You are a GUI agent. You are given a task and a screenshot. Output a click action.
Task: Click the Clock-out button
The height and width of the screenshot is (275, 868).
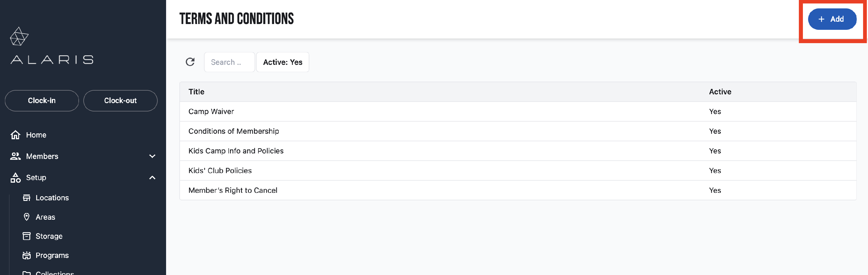coord(120,100)
